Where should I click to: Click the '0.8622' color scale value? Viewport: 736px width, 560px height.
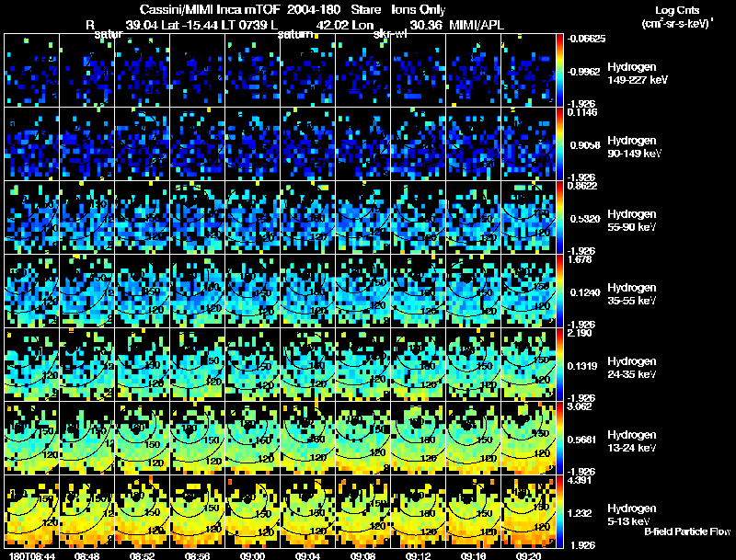point(582,186)
